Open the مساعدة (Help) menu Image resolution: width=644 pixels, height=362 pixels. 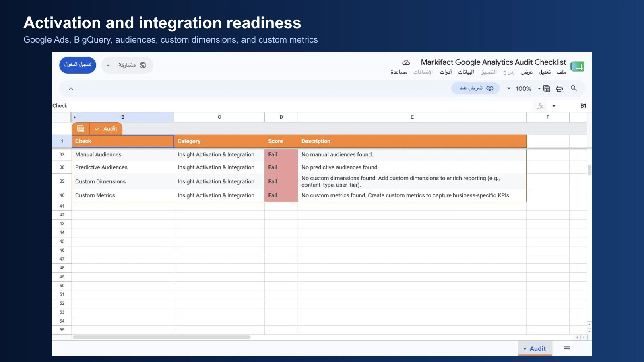(399, 72)
